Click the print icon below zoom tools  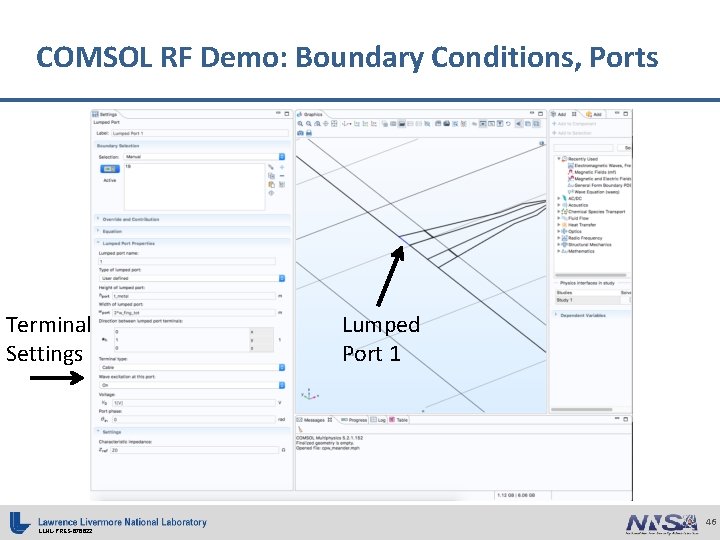pos(309,133)
